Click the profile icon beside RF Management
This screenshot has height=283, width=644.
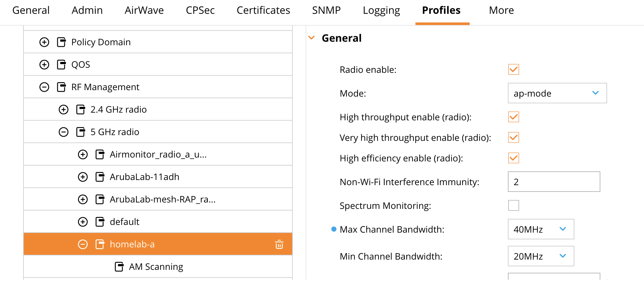click(61, 87)
